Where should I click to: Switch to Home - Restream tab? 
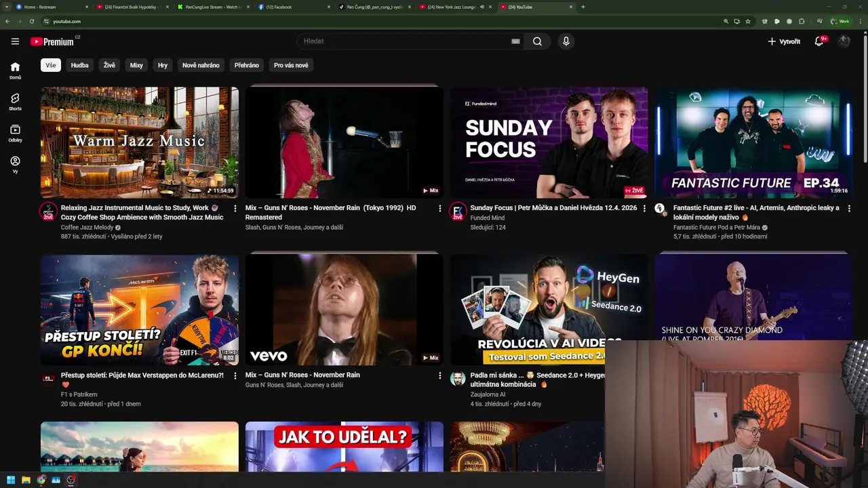(52, 7)
